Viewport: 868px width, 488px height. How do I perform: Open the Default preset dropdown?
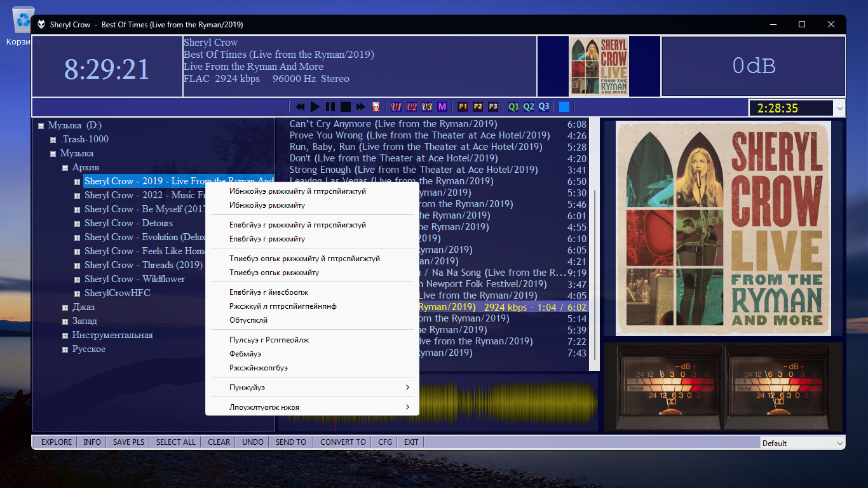click(x=840, y=443)
